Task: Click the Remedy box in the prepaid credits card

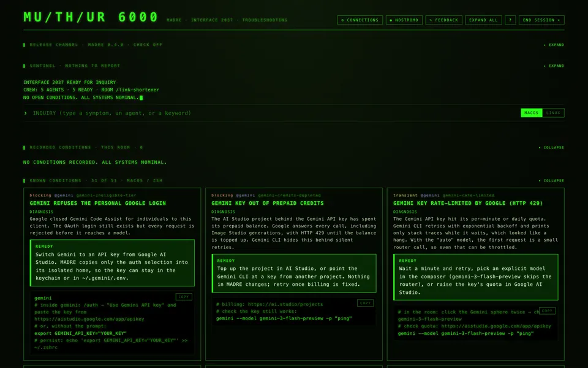Action: click(294, 274)
